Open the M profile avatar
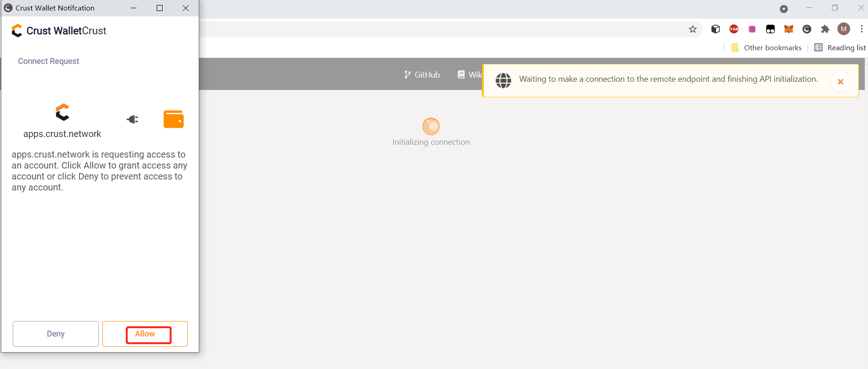 point(844,29)
